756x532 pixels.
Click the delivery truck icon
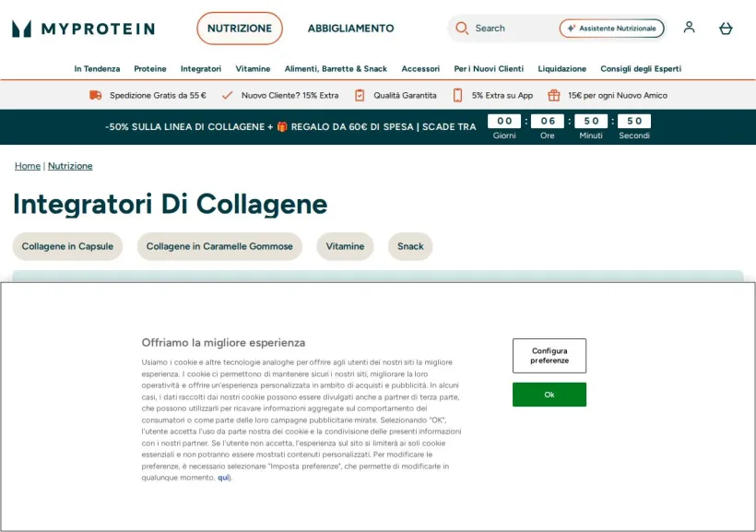96,95
